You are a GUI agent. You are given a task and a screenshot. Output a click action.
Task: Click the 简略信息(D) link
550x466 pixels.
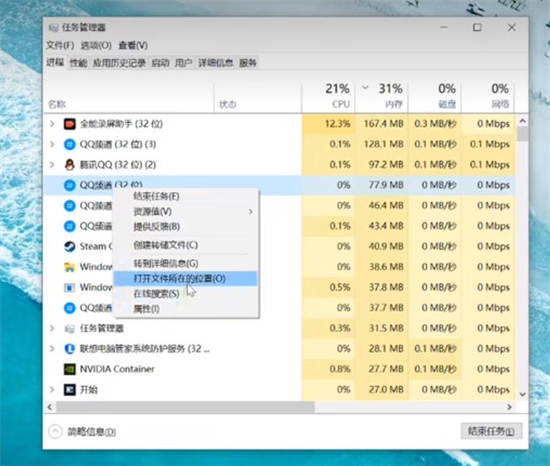coord(92,432)
